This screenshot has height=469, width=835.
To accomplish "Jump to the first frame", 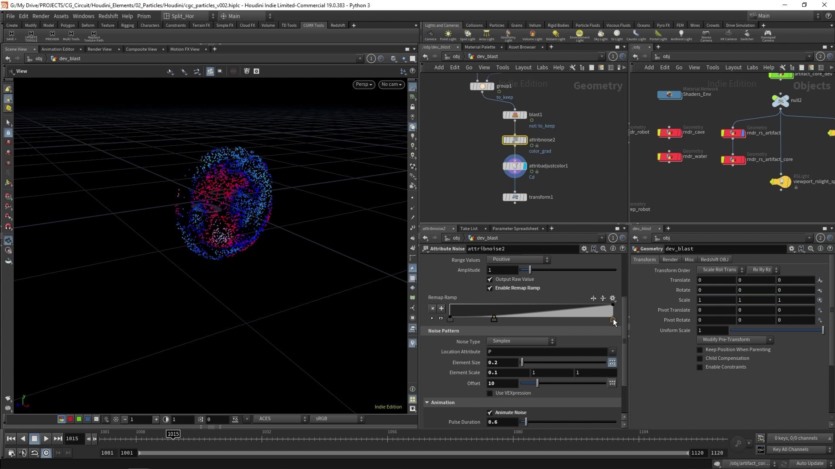I will (11, 439).
